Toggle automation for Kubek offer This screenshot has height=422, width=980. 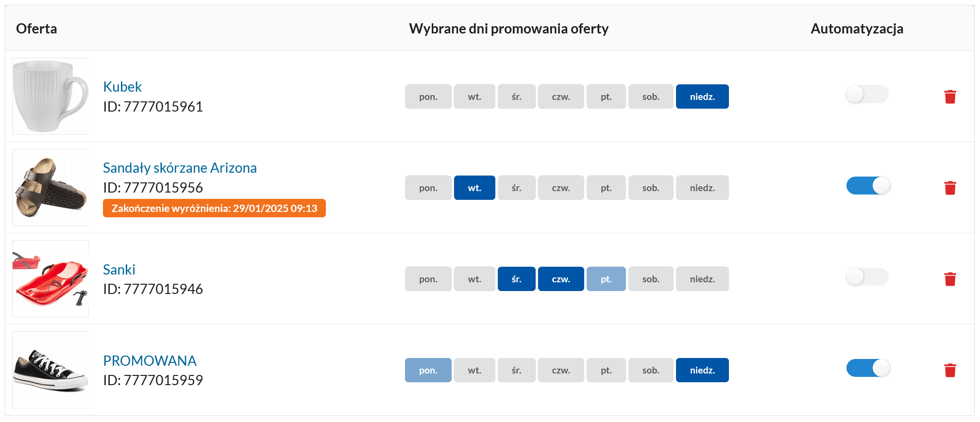tap(867, 94)
